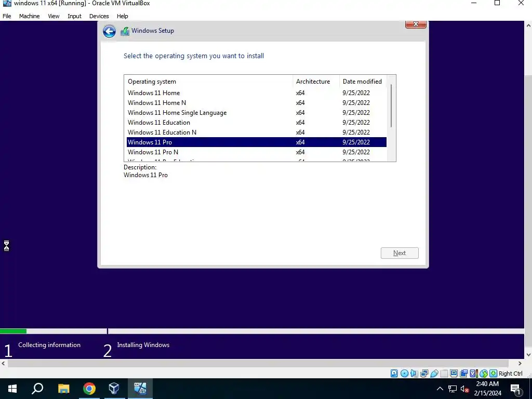Show hidden system tray icons
Image resolution: width=532 pixels, height=399 pixels.
[440, 389]
